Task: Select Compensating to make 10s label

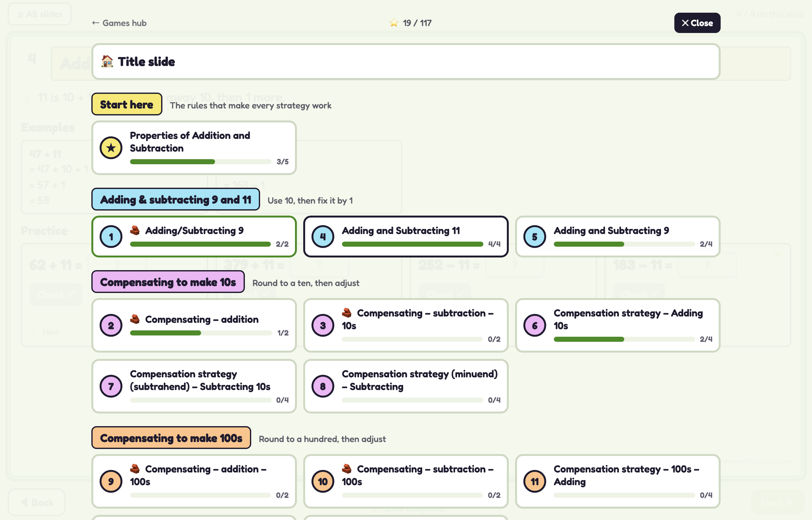Action: pos(168,282)
